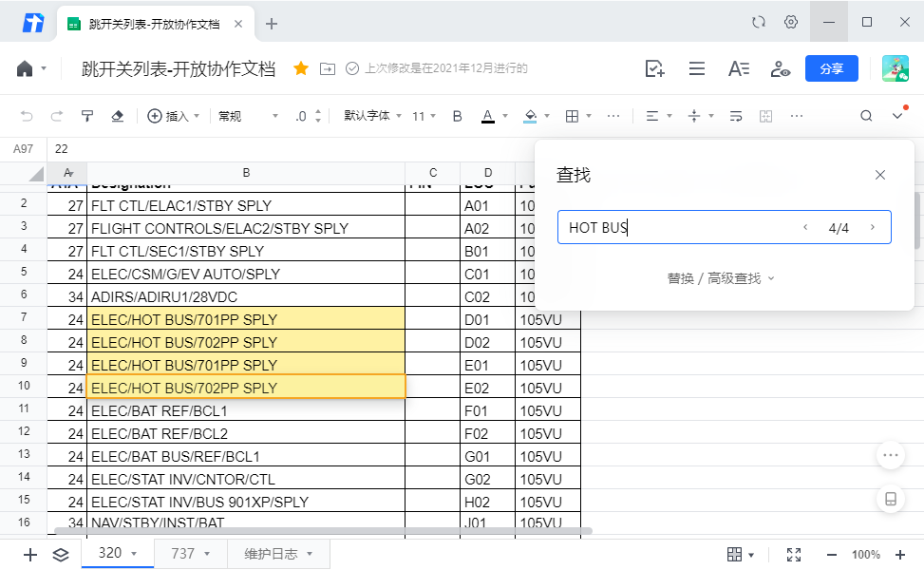Clear formatting with the eraser icon
924x570 pixels.
(x=117, y=116)
